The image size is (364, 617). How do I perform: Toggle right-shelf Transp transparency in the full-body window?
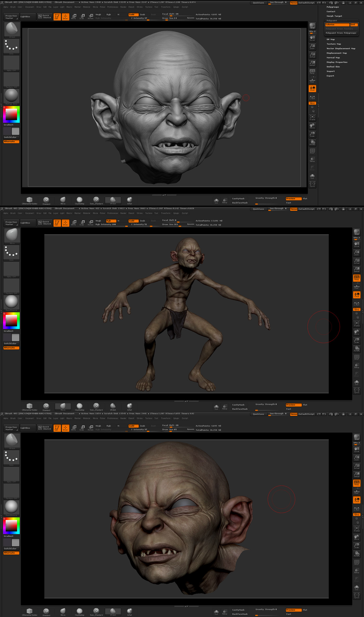(357, 366)
